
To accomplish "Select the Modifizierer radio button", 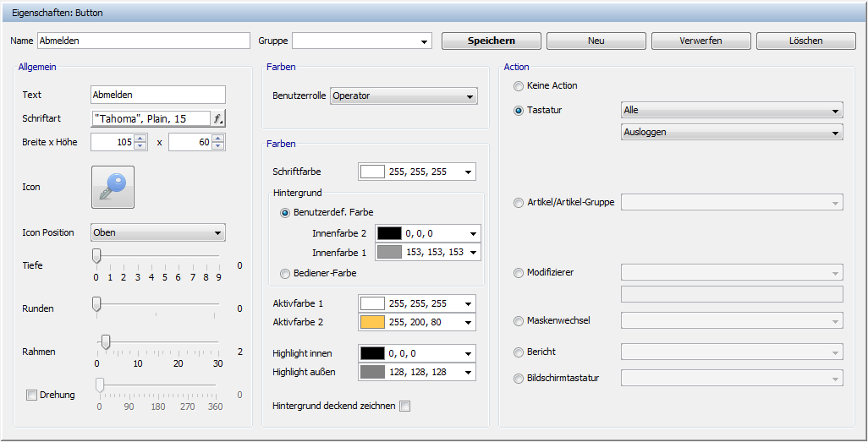I will (518, 273).
